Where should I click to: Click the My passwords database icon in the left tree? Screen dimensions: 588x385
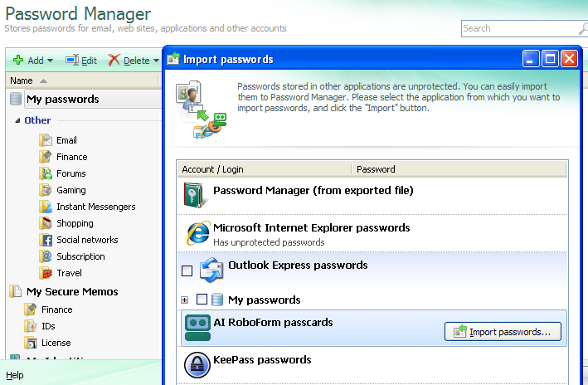pyautogui.click(x=16, y=99)
